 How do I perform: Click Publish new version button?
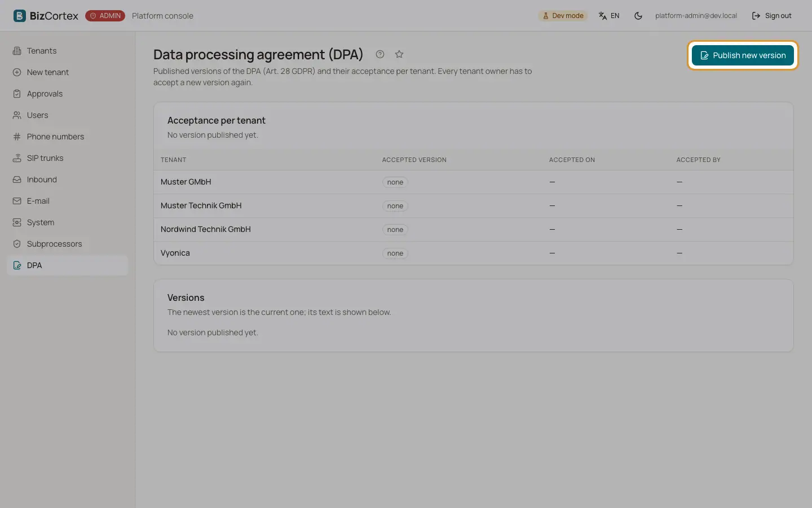743,55
